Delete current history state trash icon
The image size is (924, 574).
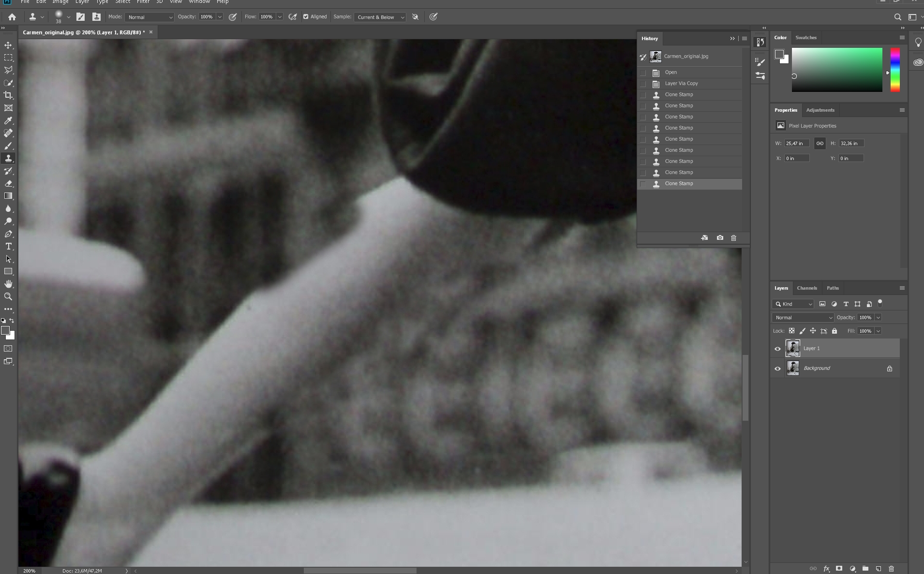(x=733, y=238)
